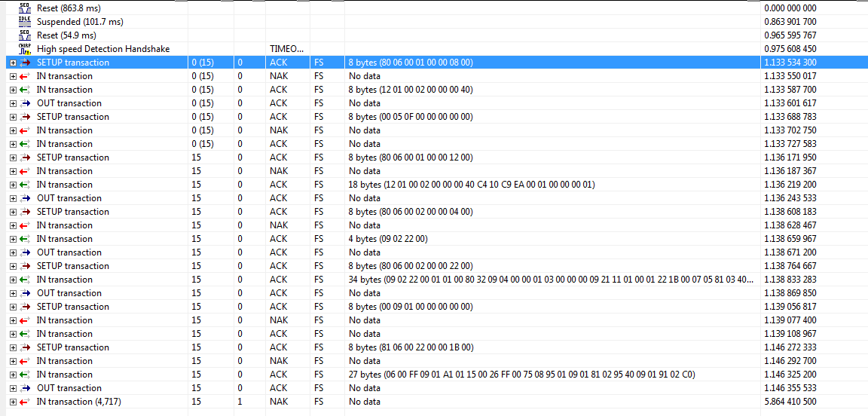Click timestamp 0.965 595 767
868x416 pixels.
tap(790, 35)
